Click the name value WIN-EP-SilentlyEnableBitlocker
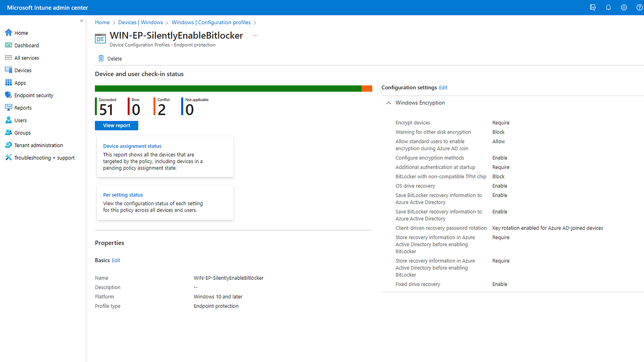 point(228,278)
